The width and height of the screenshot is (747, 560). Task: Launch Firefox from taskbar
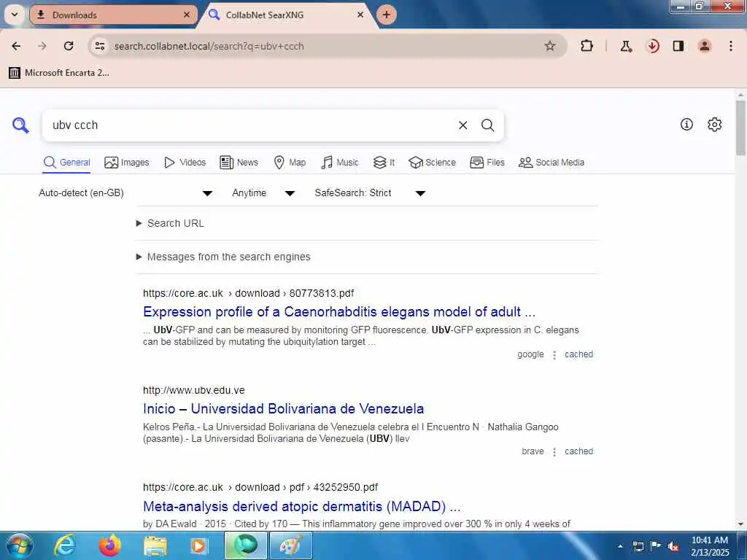(x=110, y=545)
